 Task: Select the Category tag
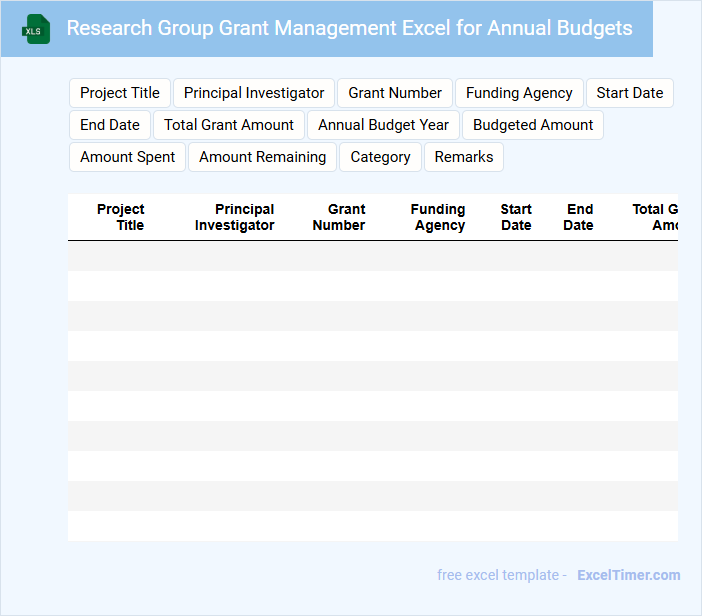380,157
